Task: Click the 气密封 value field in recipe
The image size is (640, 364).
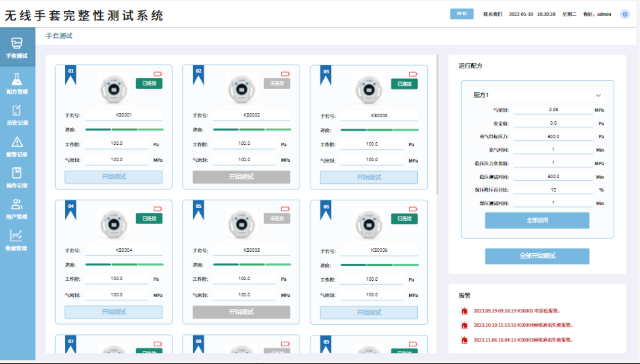Action: click(x=553, y=110)
